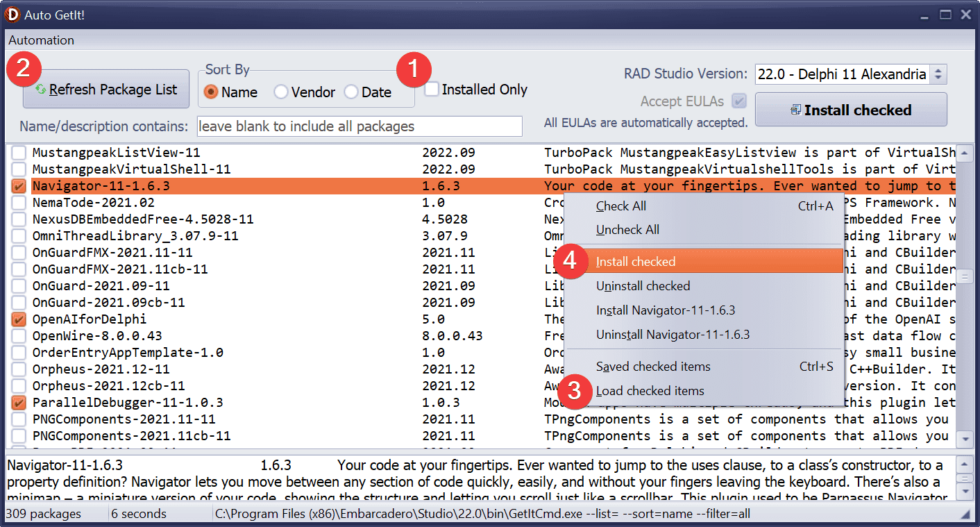Open the Automation menu
980x527 pixels.
click(x=42, y=40)
